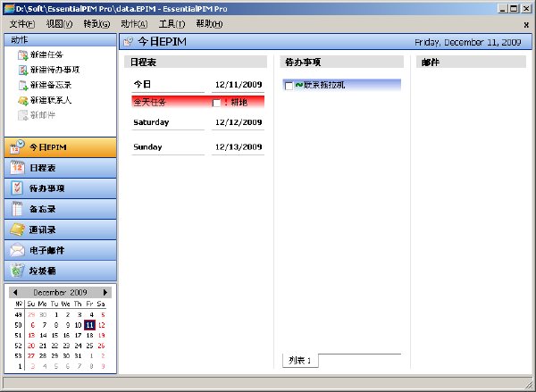The height and width of the screenshot is (392, 536).
Task: Open the 转到(G) menu
Action: point(97,24)
